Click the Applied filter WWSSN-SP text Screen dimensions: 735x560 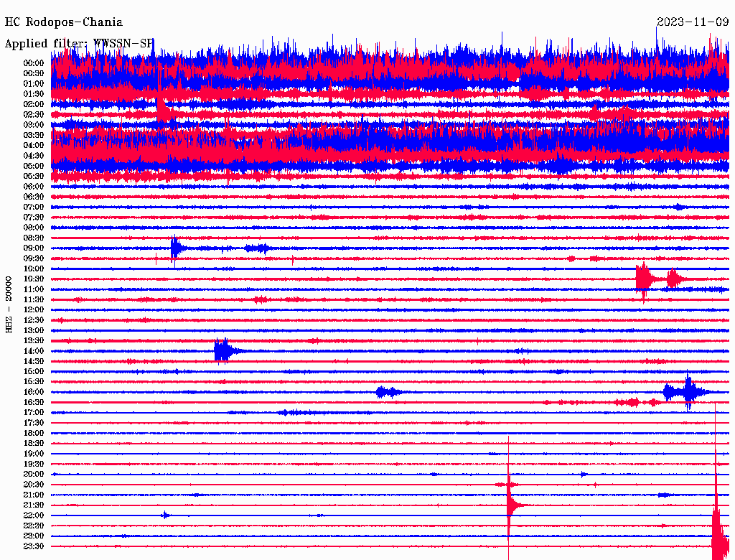[79, 43]
